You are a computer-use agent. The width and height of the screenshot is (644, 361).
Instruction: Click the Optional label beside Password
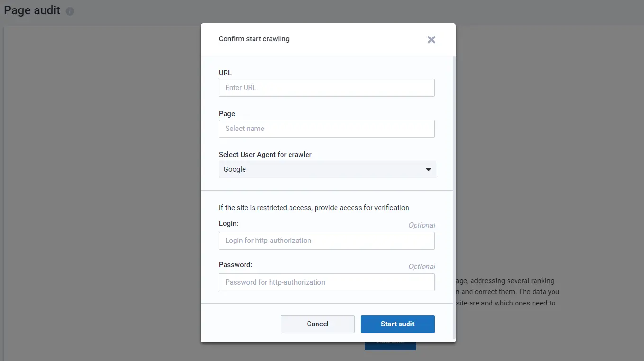coord(421,266)
